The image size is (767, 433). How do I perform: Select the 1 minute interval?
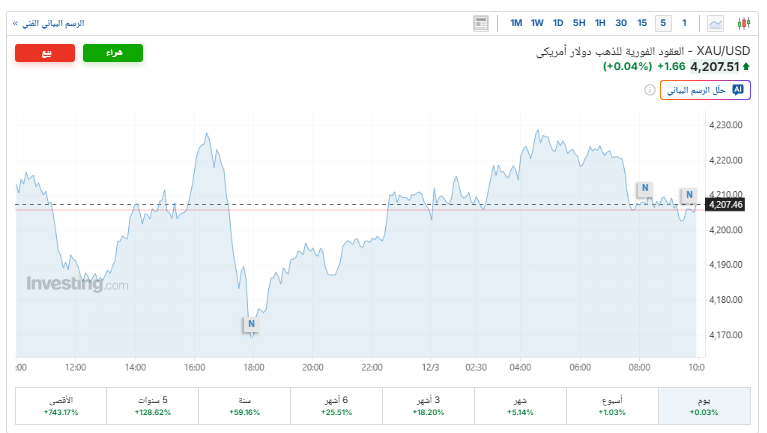(x=684, y=23)
